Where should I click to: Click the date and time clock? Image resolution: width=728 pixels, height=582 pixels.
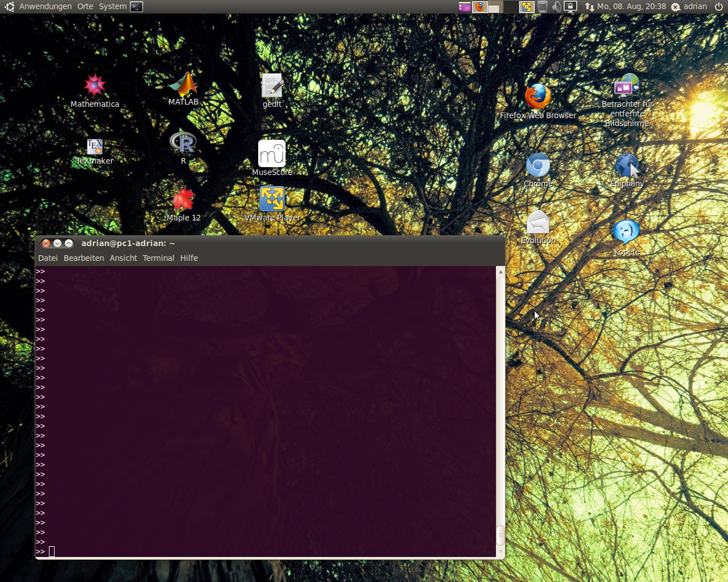tap(631, 6)
